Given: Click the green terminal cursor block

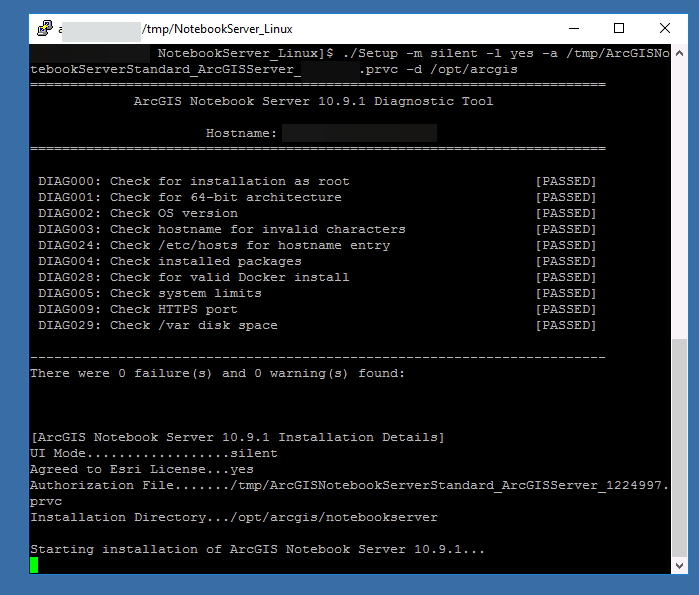Looking at the screenshot, I should click(34, 565).
